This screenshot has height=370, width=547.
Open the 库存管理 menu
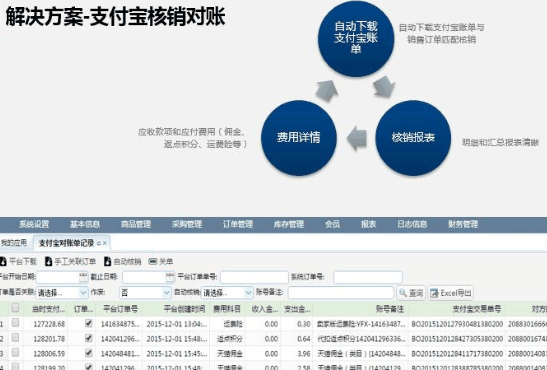click(289, 224)
